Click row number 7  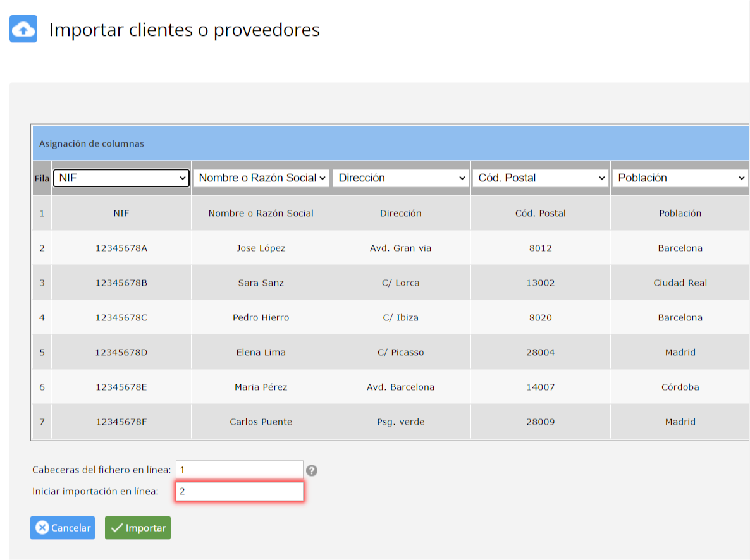pos(42,422)
